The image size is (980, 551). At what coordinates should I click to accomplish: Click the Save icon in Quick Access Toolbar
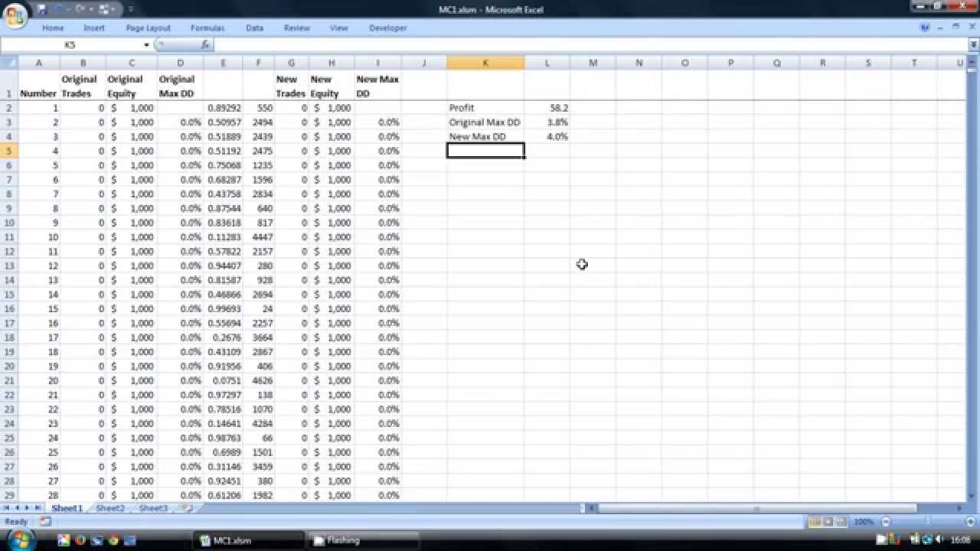pos(41,9)
